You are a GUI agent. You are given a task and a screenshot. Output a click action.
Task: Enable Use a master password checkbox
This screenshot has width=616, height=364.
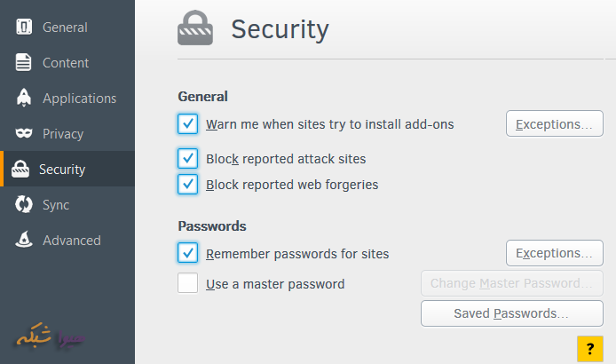tap(187, 284)
